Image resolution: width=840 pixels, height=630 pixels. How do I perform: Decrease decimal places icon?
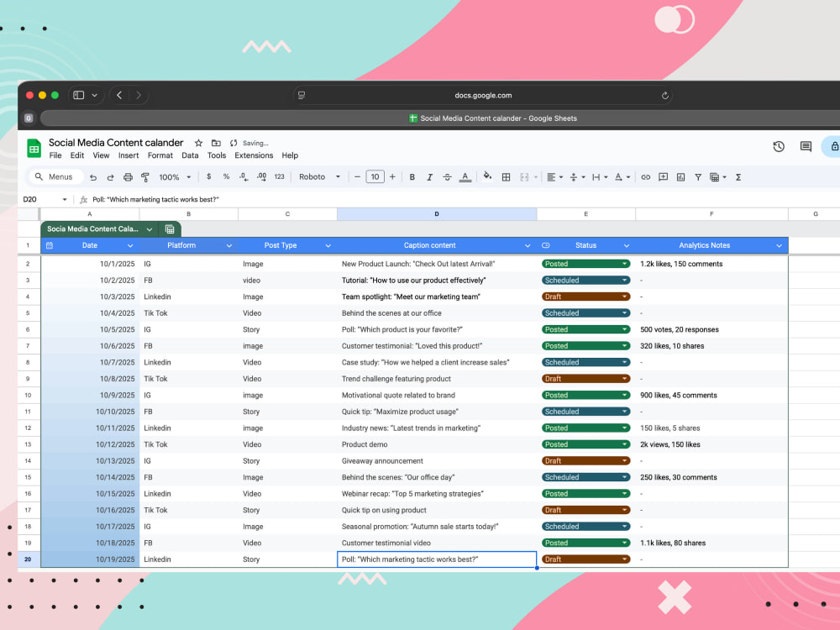click(x=244, y=176)
